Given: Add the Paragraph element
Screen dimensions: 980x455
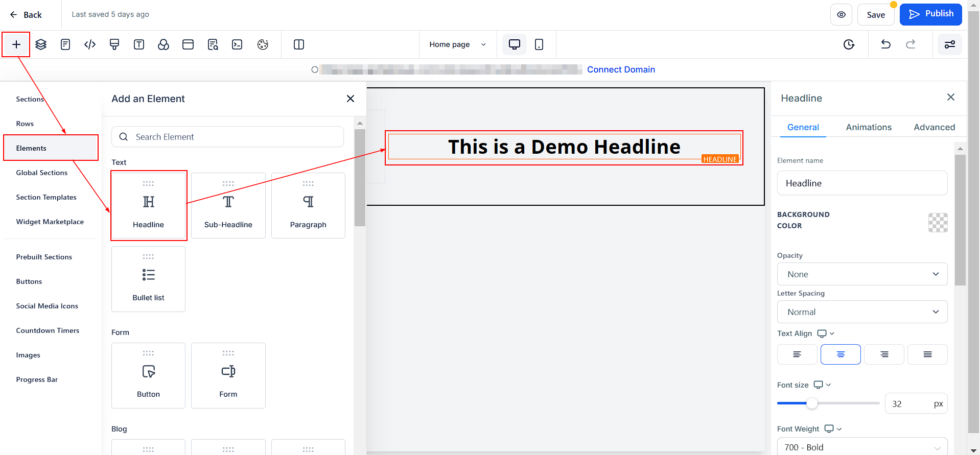Looking at the screenshot, I should click(x=308, y=205).
